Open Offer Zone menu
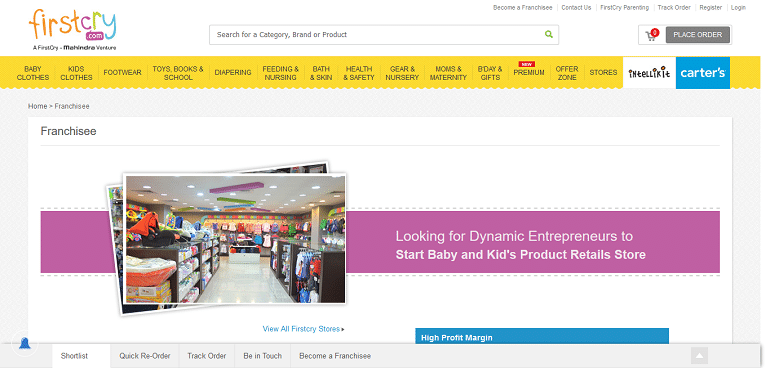Viewport: 770px width, 368px height. [x=567, y=73]
